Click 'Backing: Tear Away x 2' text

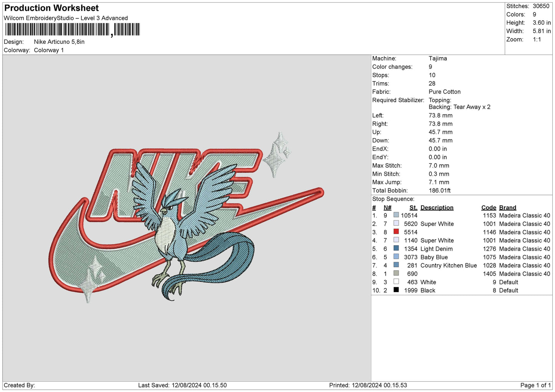coord(459,107)
